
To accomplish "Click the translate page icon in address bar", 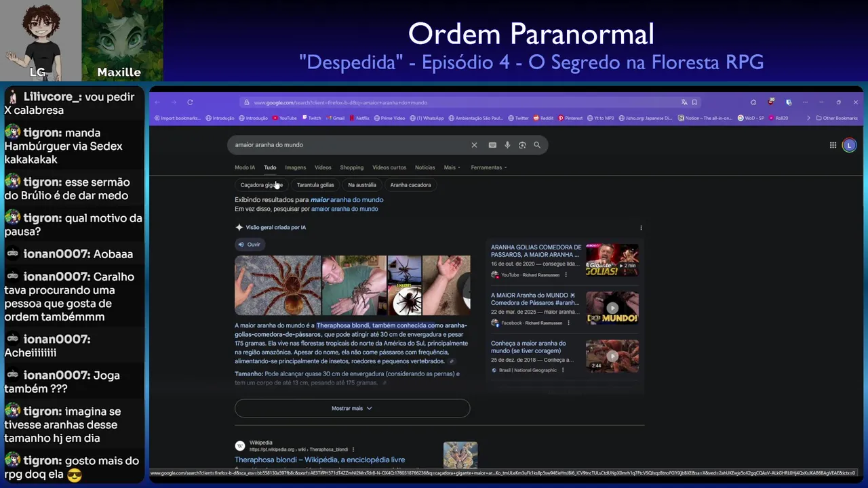I will pos(684,102).
